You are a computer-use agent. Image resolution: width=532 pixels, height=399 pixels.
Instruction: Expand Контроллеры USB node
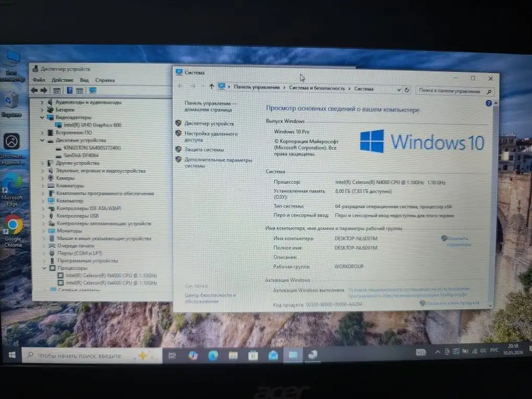pos(43,216)
